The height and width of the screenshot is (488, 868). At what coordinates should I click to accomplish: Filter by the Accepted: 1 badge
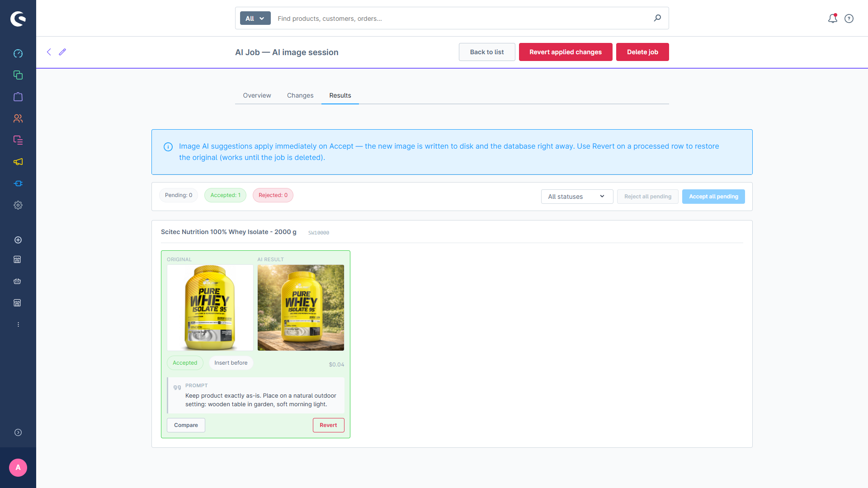tap(225, 195)
